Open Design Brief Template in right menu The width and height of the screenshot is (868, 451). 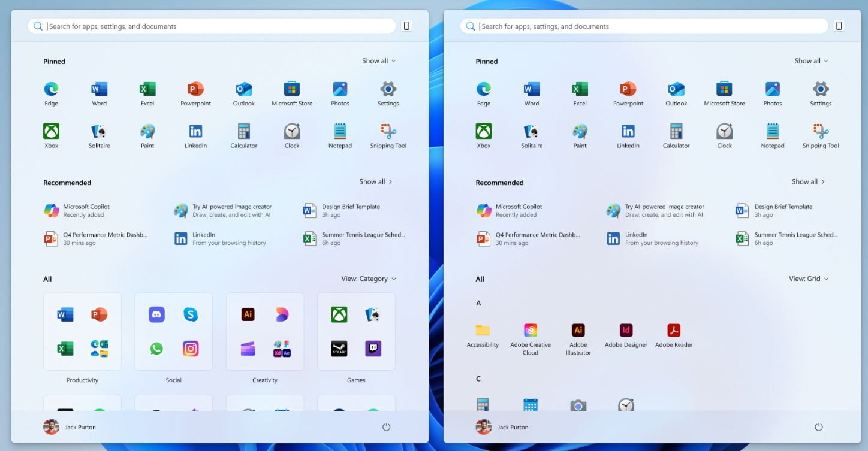(774, 211)
